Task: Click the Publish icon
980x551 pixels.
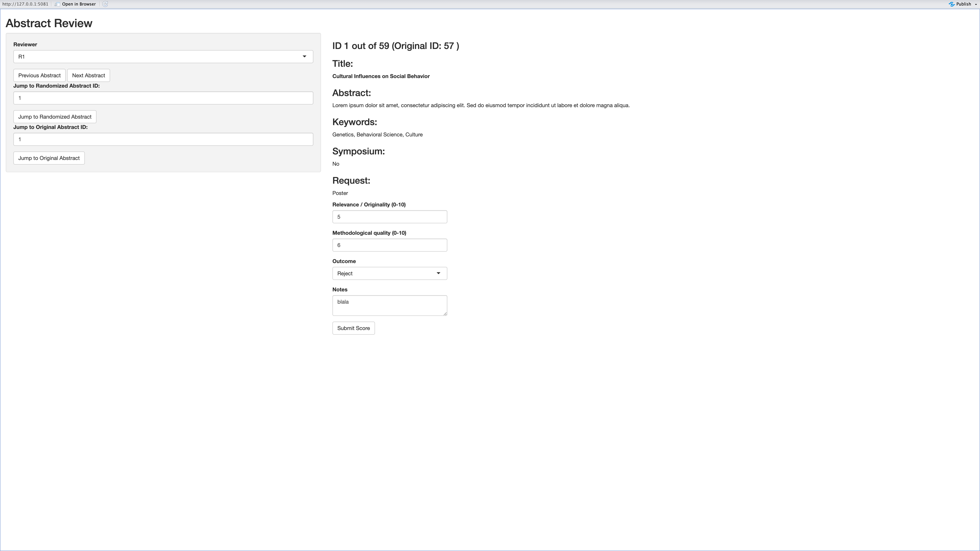Action: point(951,4)
